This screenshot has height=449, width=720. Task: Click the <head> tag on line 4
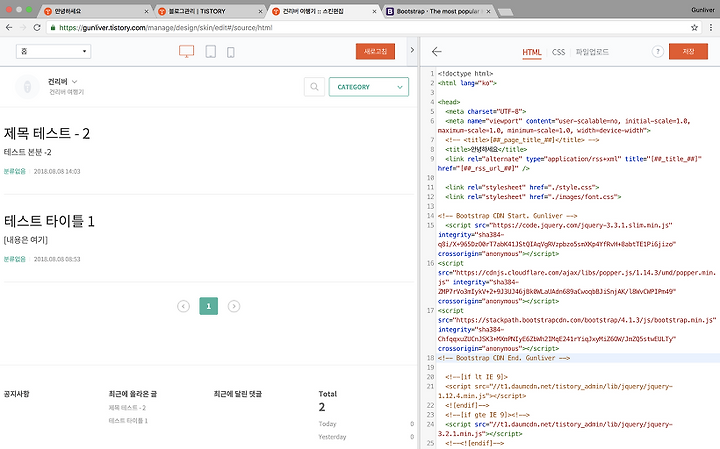coord(449,102)
